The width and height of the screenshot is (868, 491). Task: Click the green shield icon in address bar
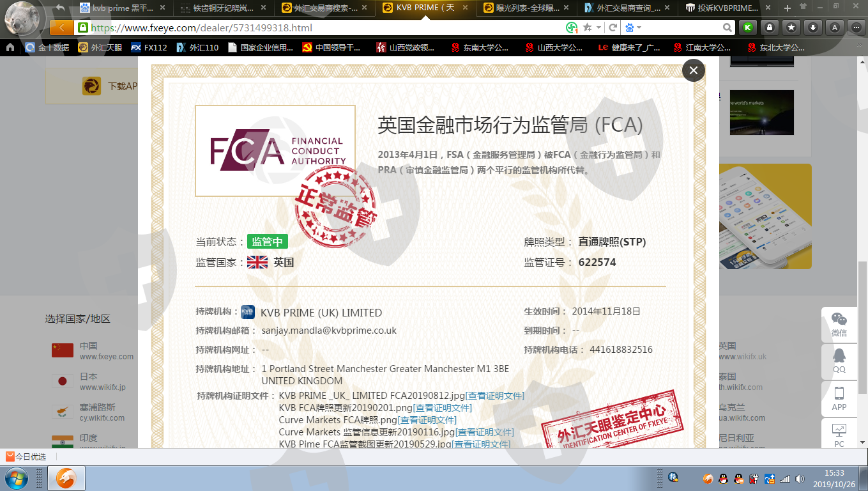click(572, 27)
